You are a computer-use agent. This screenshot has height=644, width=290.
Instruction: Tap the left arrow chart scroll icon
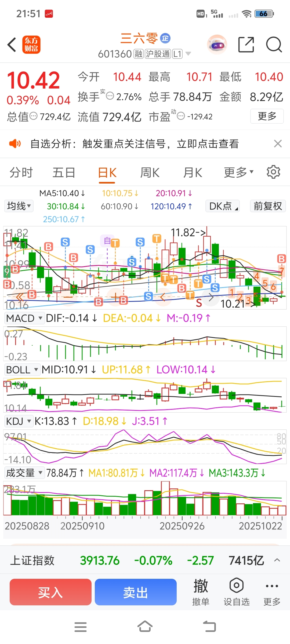[x=162, y=297]
